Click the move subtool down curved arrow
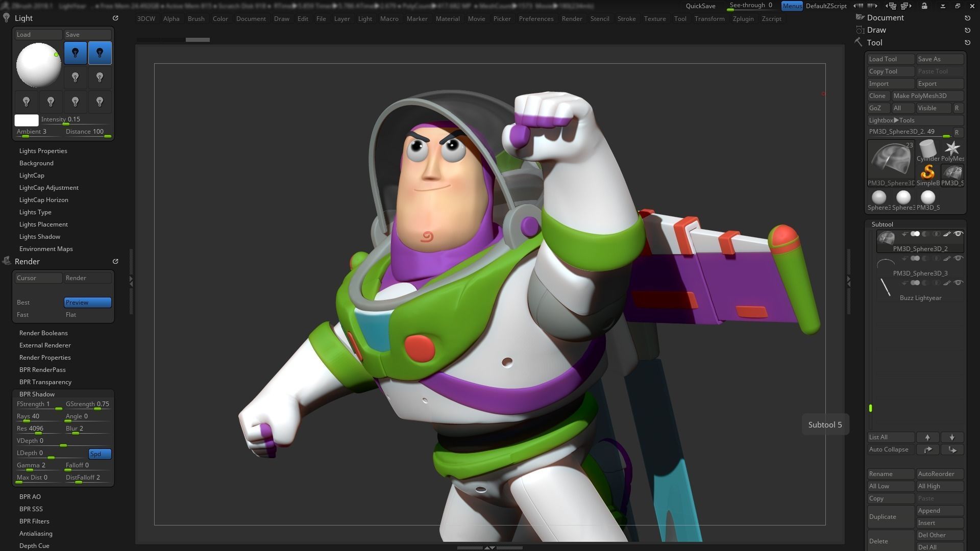Screen dimensions: 980x551 tap(952, 449)
